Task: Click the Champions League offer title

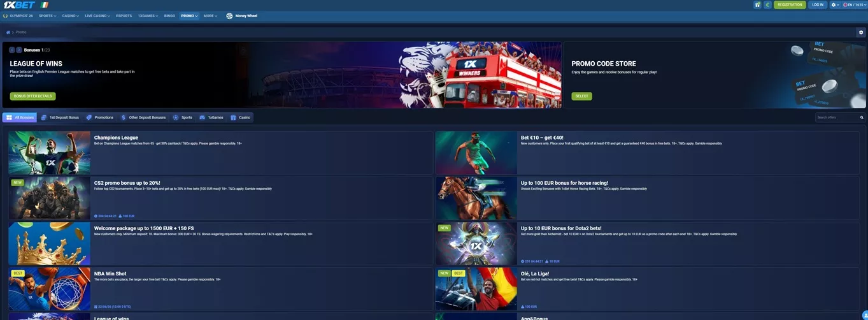Action: [116, 138]
